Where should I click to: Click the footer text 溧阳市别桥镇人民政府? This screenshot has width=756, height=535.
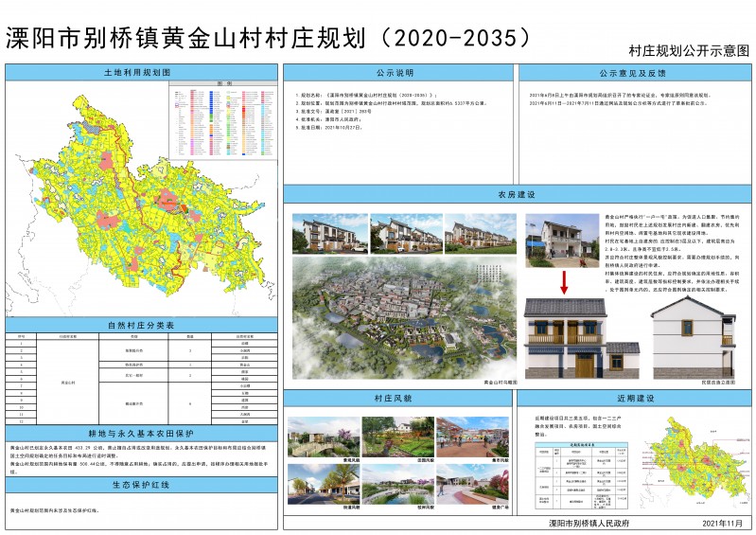click(589, 523)
